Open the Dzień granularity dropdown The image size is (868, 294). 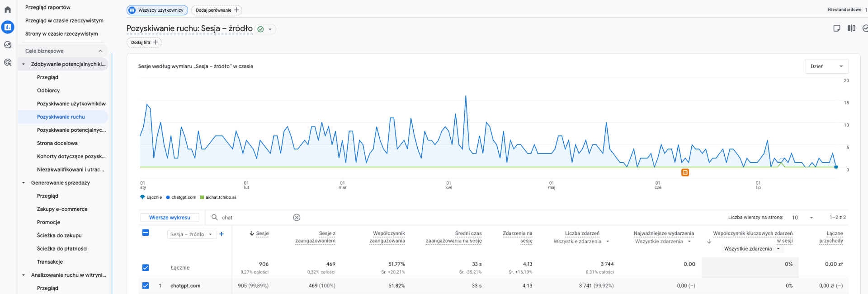point(826,66)
